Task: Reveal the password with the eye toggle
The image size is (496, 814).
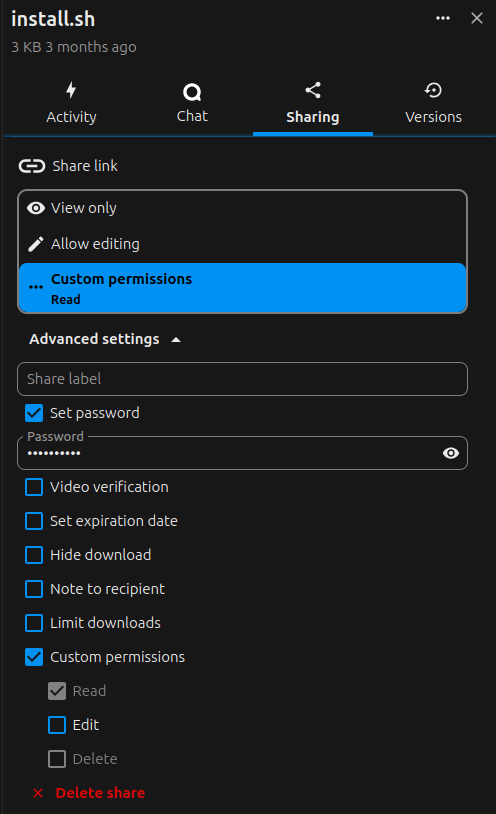Action: (451, 453)
